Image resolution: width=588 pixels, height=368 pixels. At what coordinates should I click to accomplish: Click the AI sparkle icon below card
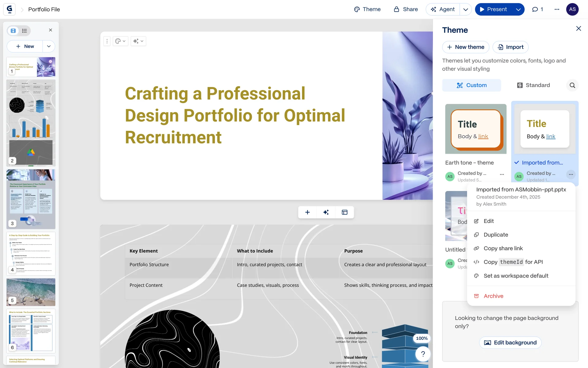[326, 212]
